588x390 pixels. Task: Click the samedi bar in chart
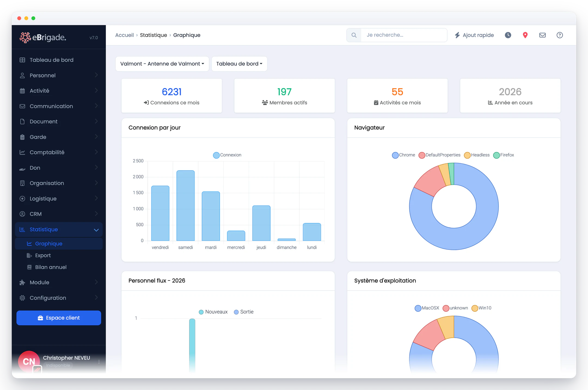click(186, 206)
